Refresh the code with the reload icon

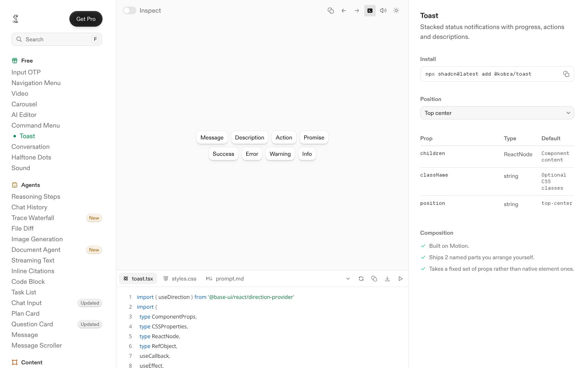coord(361,279)
